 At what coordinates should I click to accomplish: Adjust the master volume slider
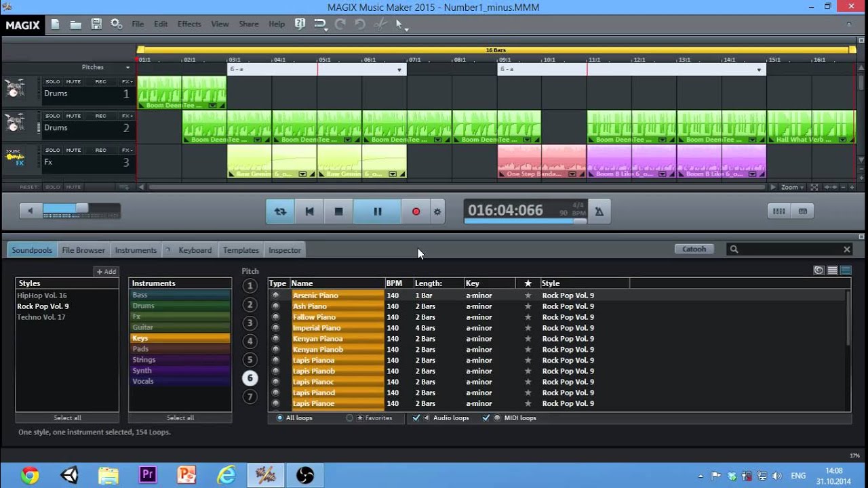click(x=81, y=209)
